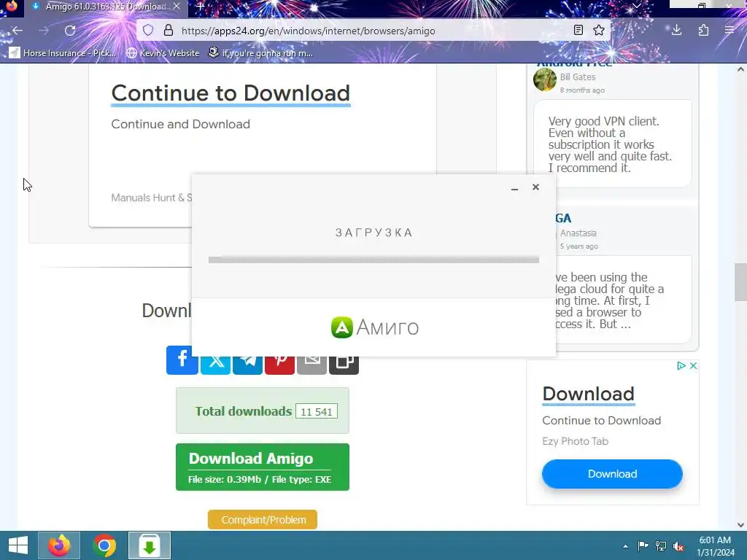Image resolution: width=747 pixels, height=560 pixels.
Task: Open the extensions puzzle icon
Action: click(703, 31)
